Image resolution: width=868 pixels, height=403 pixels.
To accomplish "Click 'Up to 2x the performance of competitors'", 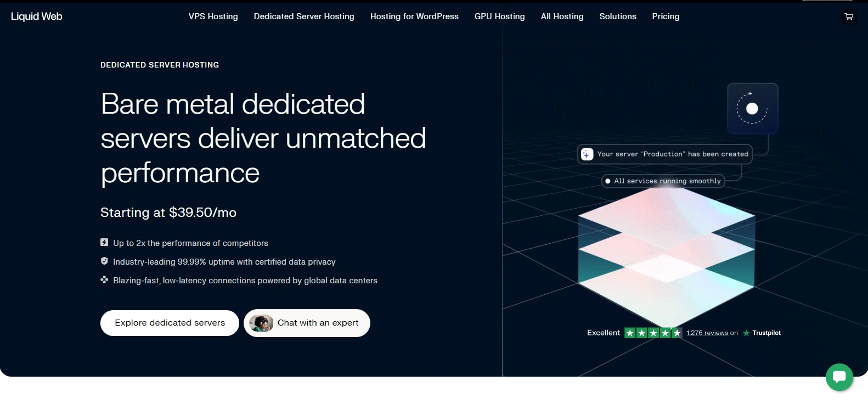I will pos(190,243).
